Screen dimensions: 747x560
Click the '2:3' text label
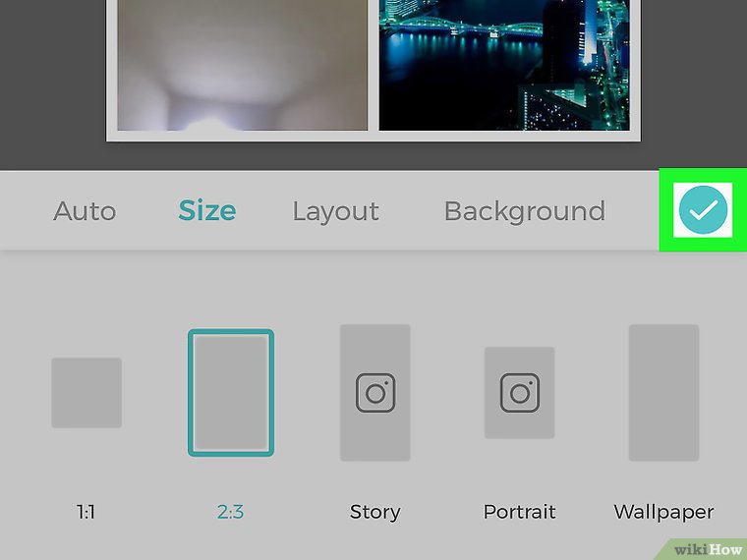(230, 512)
